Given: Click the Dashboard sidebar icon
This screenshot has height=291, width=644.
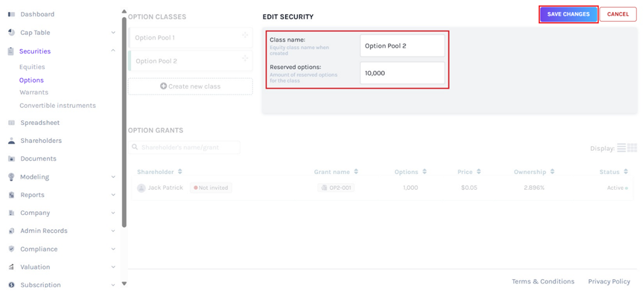Looking at the screenshot, I should coord(11,14).
